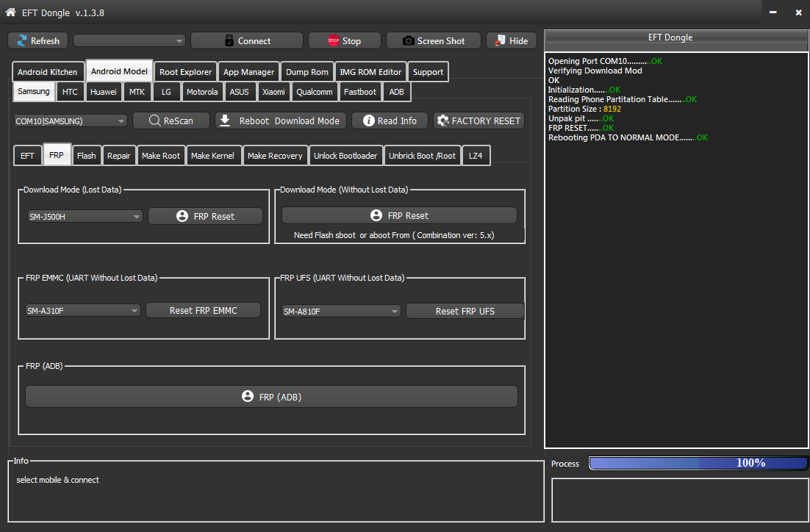The height and width of the screenshot is (532, 810).
Task: Select the Qualcomm tab
Action: point(314,91)
